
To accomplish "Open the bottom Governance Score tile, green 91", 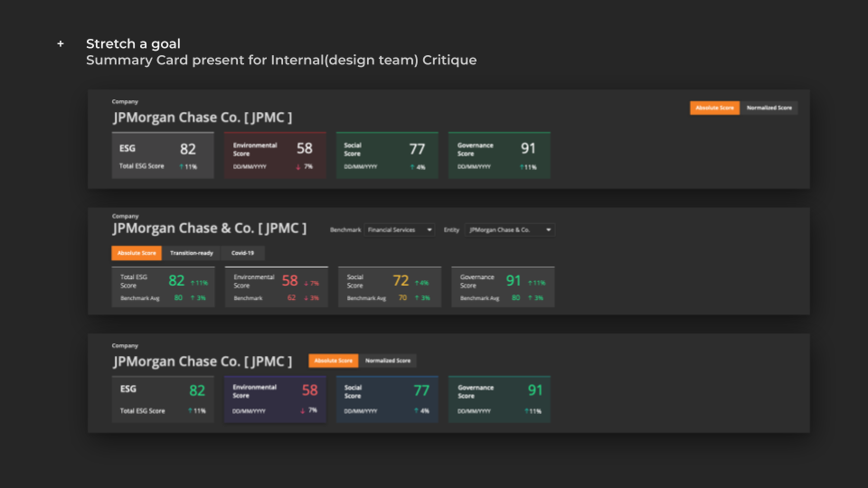I will click(x=499, y=399).
